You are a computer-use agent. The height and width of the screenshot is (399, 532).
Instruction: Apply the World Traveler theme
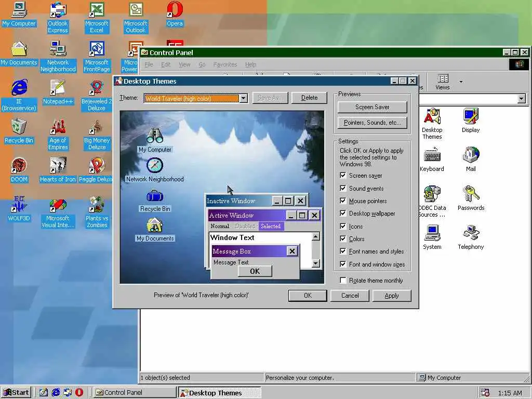tap(392, 296)
